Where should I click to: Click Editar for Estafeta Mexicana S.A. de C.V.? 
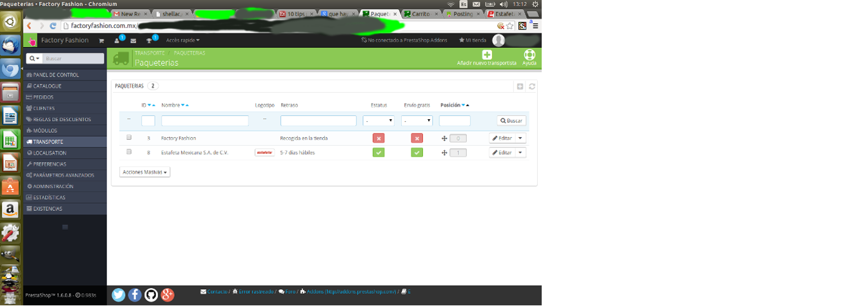pos(502,153)
